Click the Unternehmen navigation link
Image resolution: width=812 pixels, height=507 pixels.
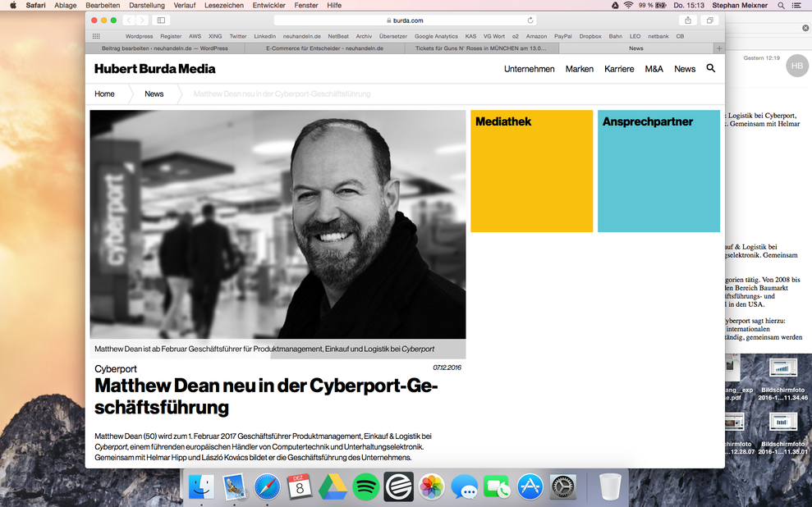[x=530, y=69]
